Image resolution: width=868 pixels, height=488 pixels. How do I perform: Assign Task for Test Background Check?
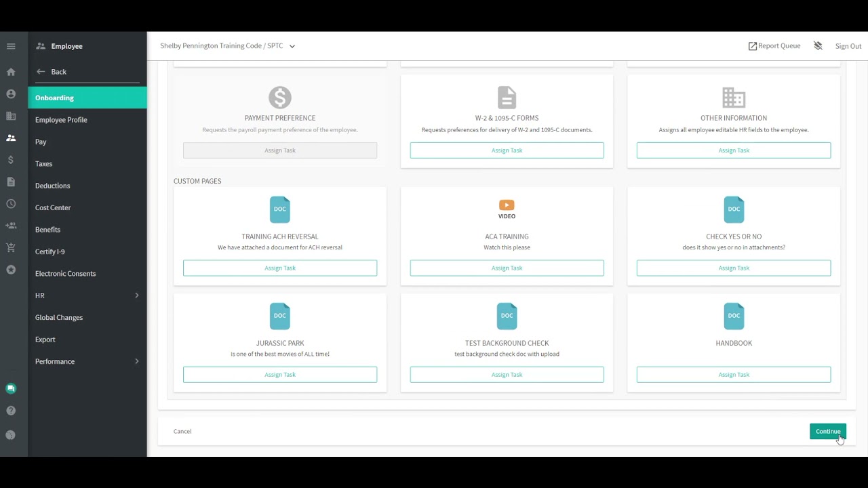click(x=507, y=375)
